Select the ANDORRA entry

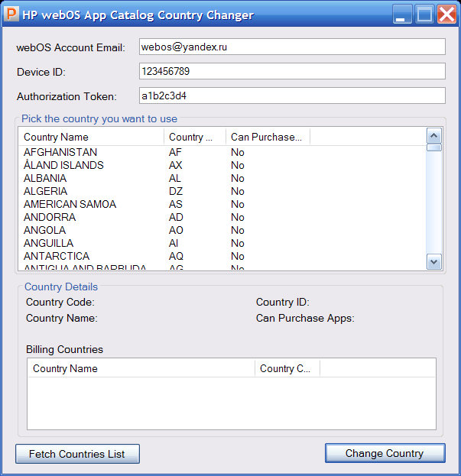(50, 217)
